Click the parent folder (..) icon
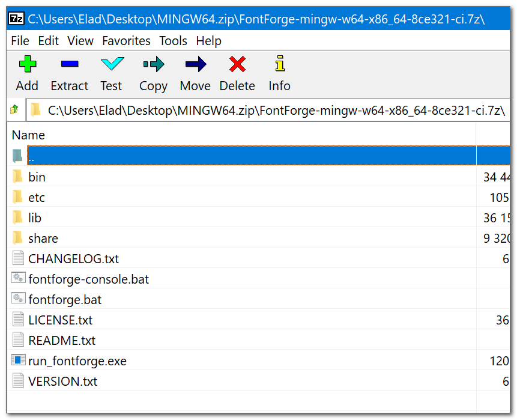 click(17, 156)
